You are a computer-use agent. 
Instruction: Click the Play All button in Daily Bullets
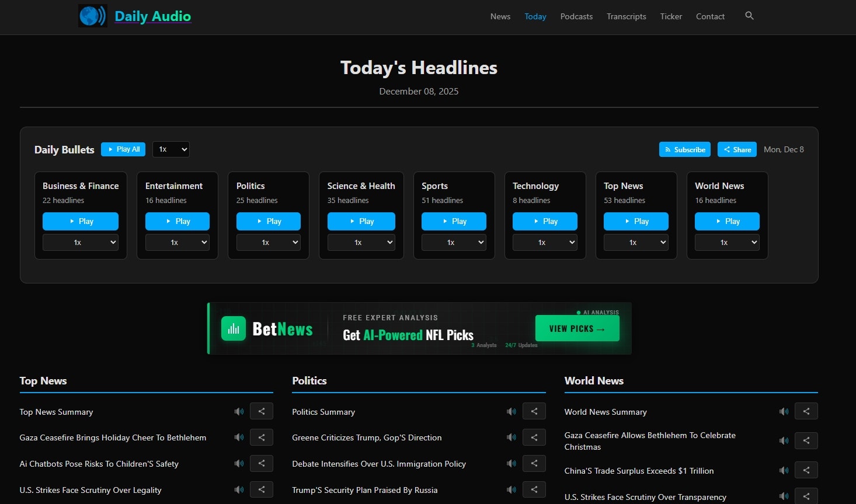(123, 149)
